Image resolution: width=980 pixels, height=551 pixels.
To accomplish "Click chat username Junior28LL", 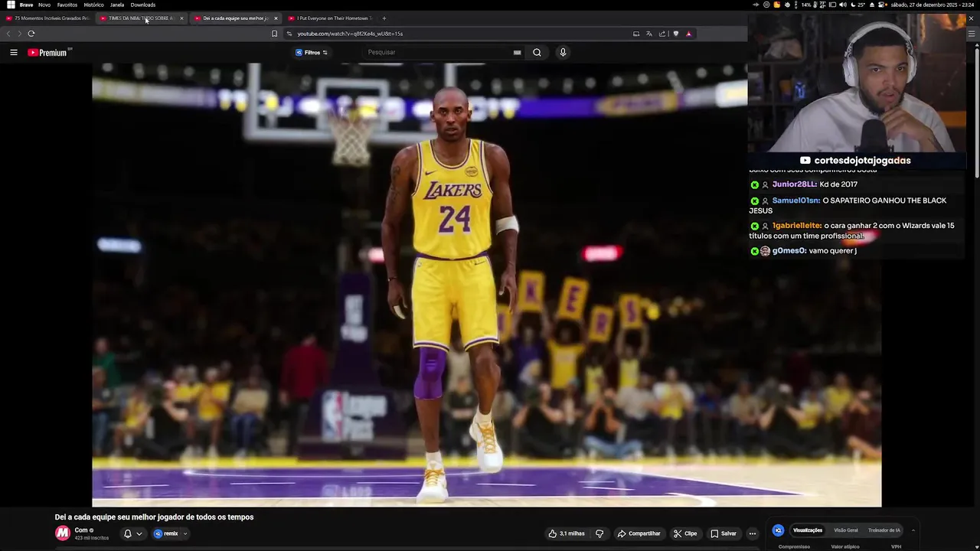I will tap(794, 184).
